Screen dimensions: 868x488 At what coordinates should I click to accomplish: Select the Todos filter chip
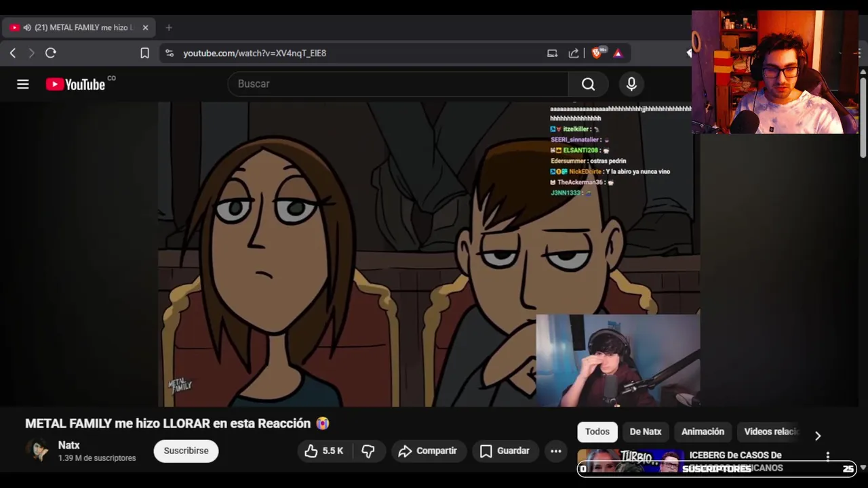point(597,432)
